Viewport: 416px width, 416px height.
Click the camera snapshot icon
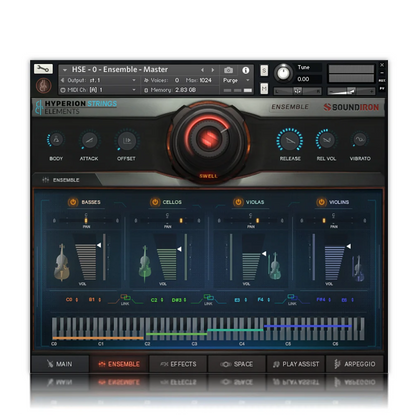tap(228, 70)
